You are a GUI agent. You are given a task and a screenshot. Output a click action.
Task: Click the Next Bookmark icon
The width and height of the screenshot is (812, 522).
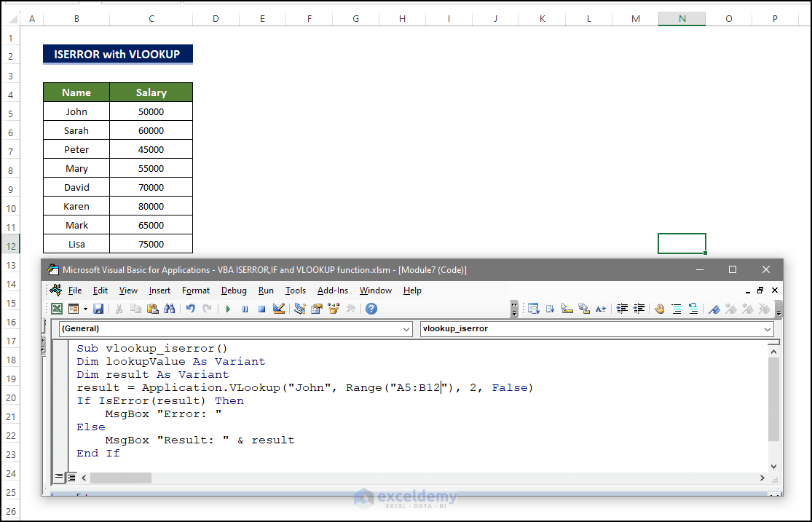click(x=730, y=309)
